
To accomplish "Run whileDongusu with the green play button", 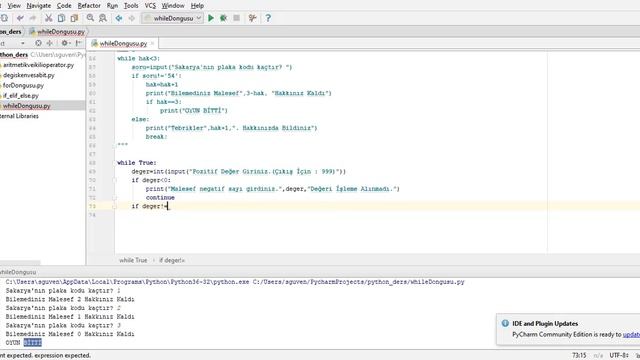I will [x=211, y=18].
